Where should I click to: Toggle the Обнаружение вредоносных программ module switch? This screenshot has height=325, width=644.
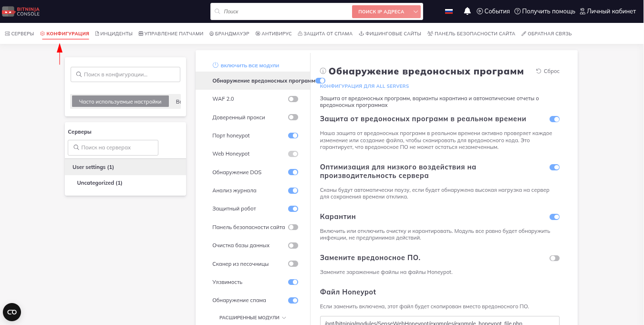(x=320, y=81)
